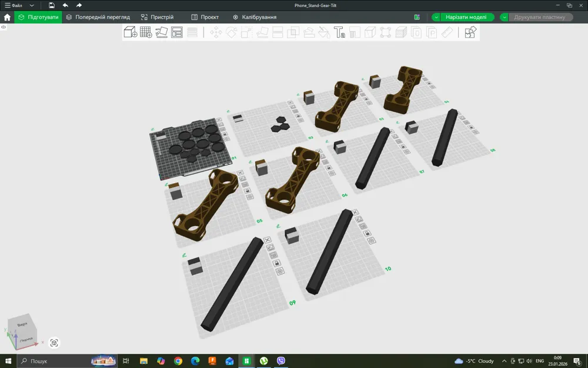Click the Пошук taskbar search box
The width and height of the screenshot is (588, 368).
pyautogui.click(x=68, y=361)
